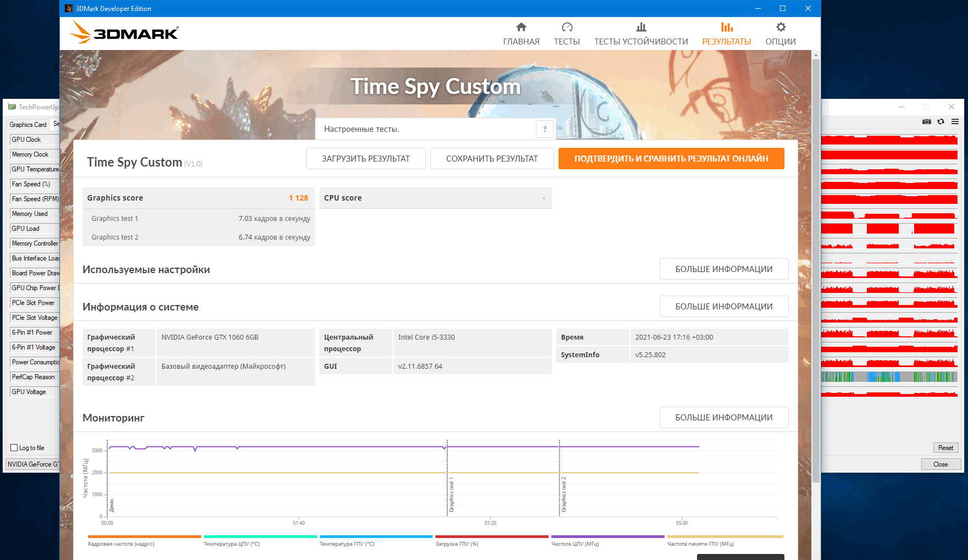
Task: Click the orange ПОДТВЕРДИТЬ И СРАВНИТЬ РЕЗУЛЬТАТ ОНЛАЙН button
Action: (x=671, y=159)
